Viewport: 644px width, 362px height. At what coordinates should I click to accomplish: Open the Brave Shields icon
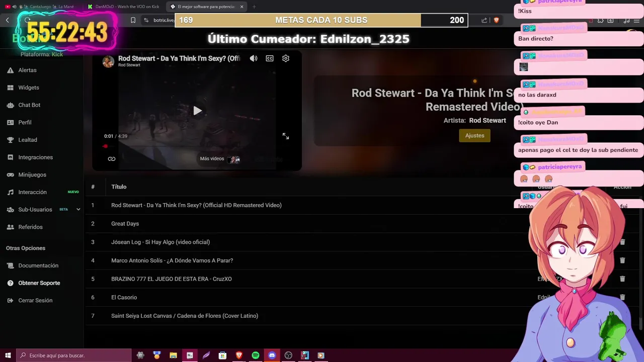pyautogui.click(x=496, y=20)
